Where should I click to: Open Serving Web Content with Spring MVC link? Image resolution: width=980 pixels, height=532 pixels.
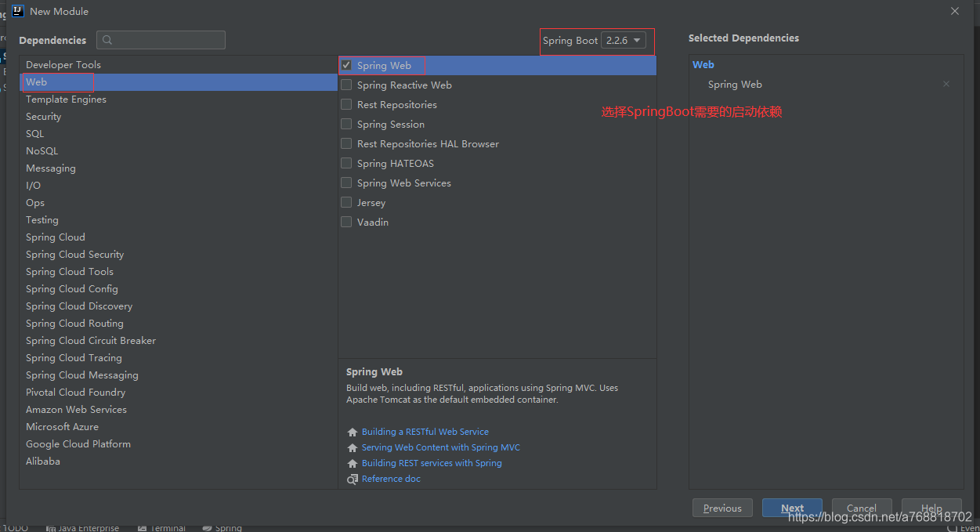click(x=441, y=447)
